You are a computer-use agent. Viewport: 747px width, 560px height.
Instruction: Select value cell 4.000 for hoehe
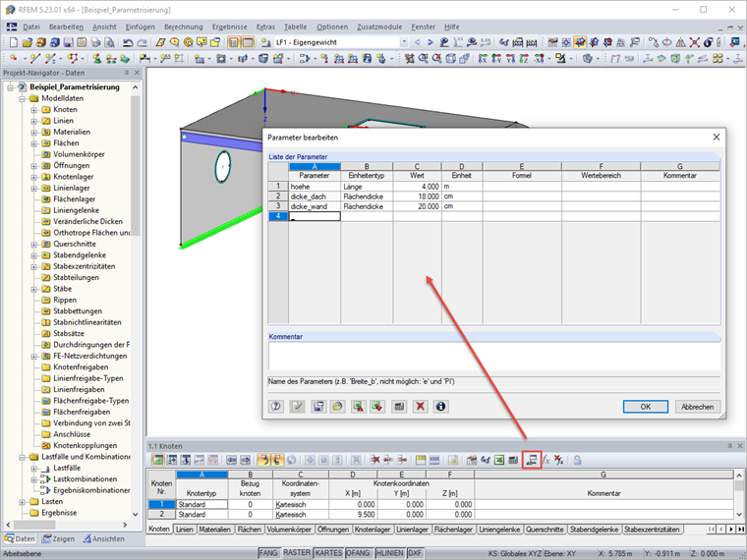(417, 187)
